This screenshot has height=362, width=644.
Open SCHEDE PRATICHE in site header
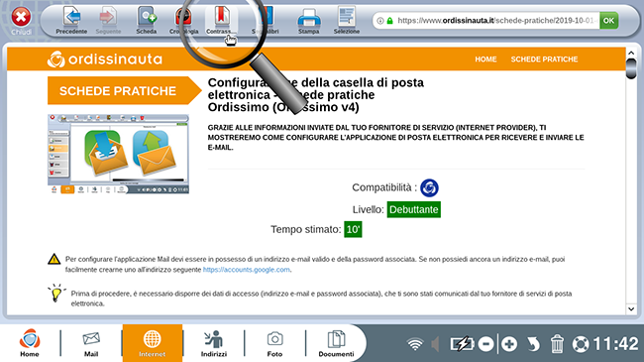pyautogui.click(x=544, y=60)
